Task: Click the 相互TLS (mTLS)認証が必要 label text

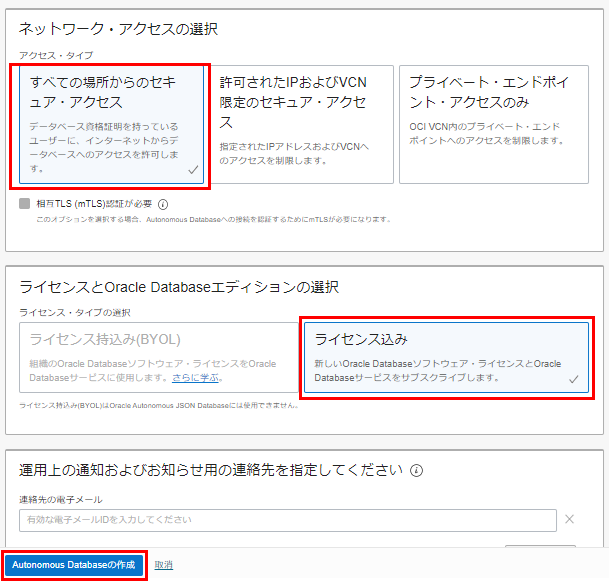Action: click(x=95, y=204)
